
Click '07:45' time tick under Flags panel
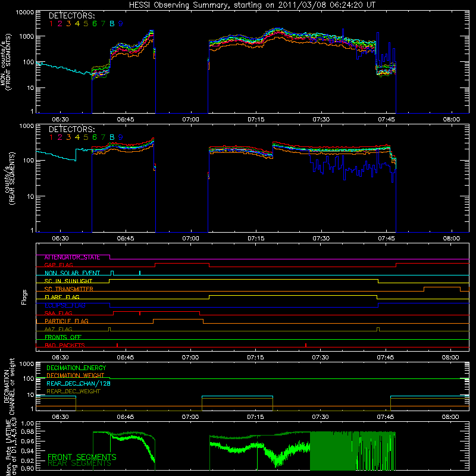click(386, 358)
